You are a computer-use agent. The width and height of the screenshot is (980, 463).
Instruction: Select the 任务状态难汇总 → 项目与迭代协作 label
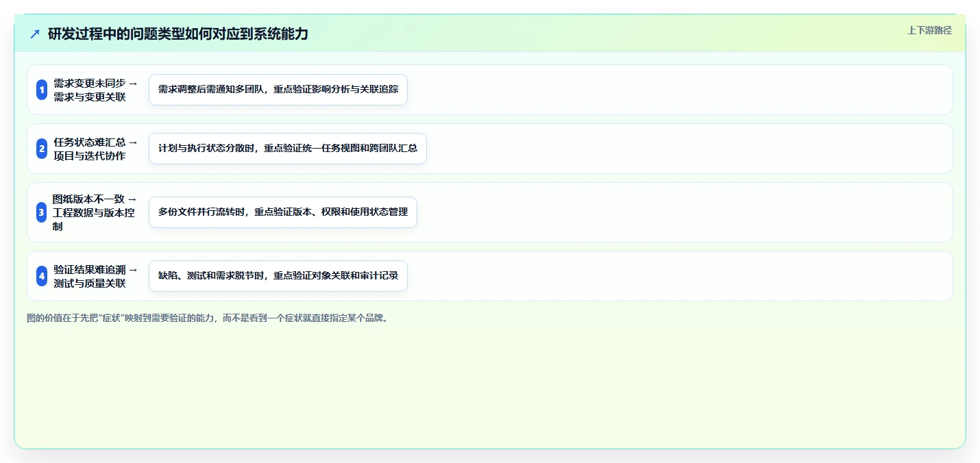pos(95,149)
